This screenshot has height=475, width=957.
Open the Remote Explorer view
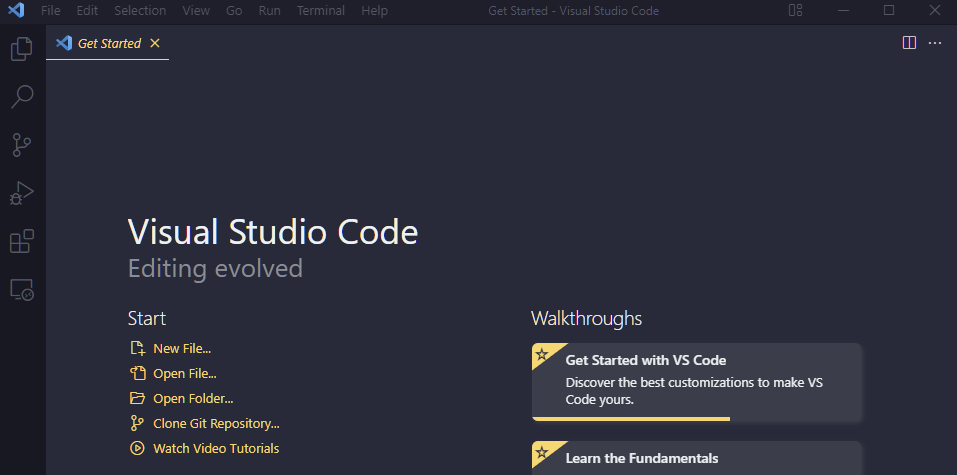click(22, 289)
